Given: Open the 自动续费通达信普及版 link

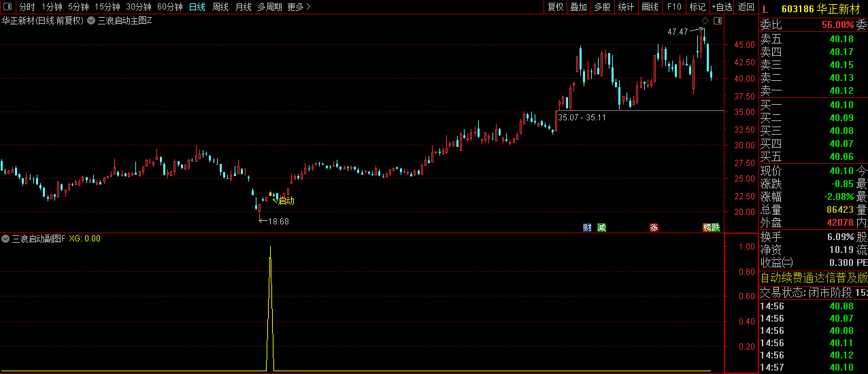Looking at the screenshot, I should (814, 277).
